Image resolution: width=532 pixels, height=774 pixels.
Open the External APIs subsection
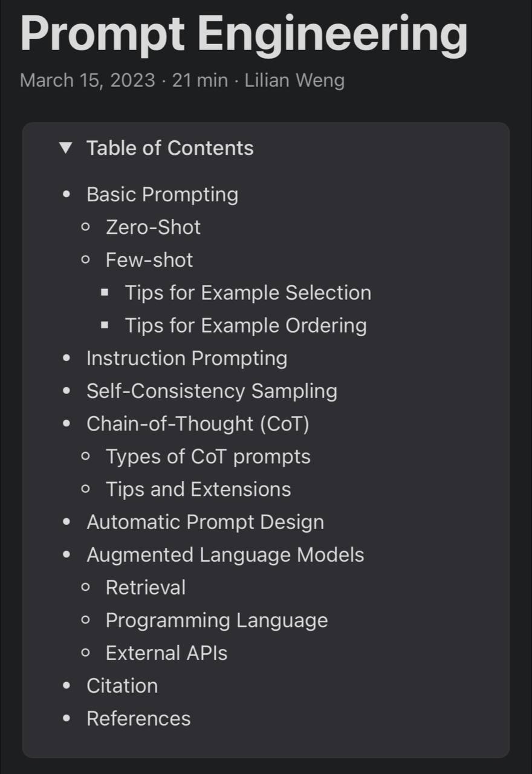(x=166, y=653)
